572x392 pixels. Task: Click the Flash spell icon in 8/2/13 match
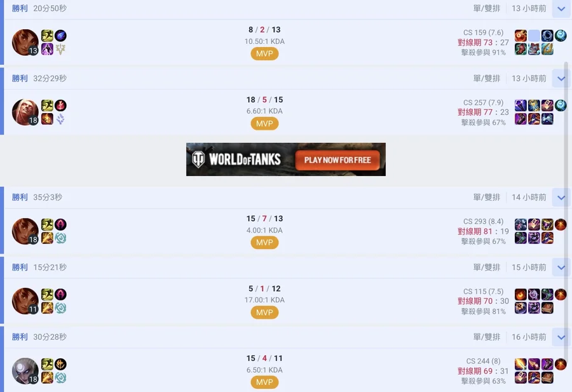pos(47,36)
